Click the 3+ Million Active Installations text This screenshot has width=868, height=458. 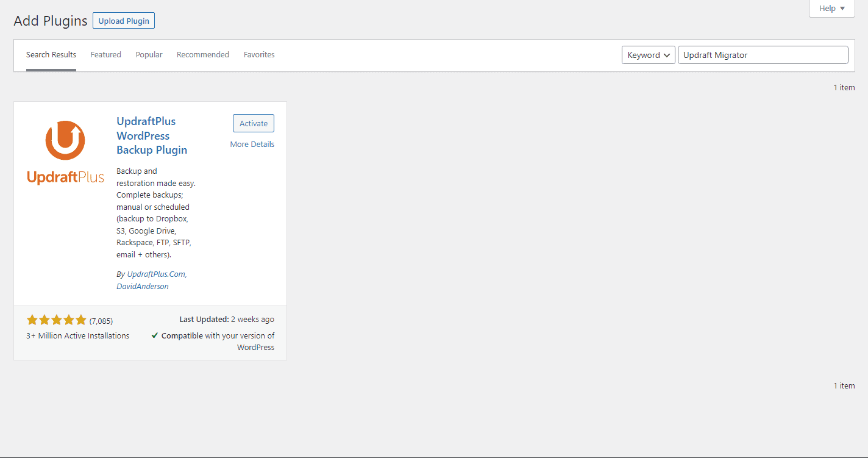pos(77,336)
